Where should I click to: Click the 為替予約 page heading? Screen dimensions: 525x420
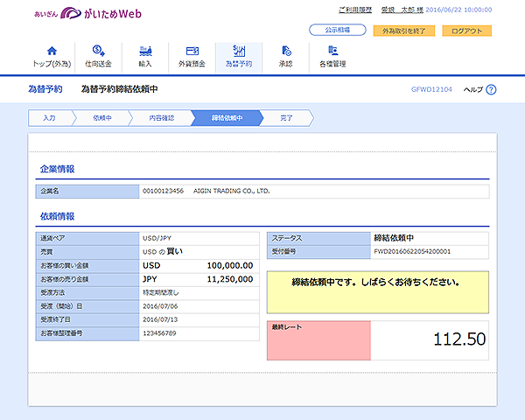[45, 89]
